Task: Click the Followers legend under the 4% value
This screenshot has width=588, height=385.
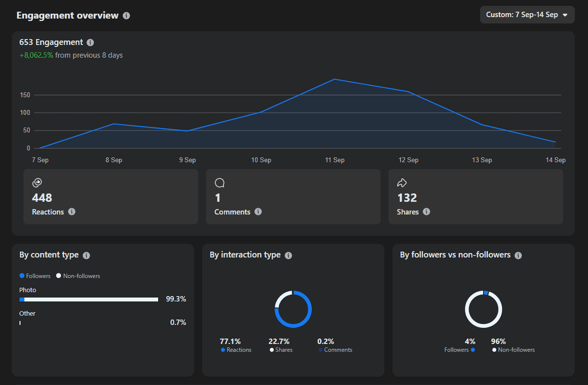Action: [x=459, y=350]
